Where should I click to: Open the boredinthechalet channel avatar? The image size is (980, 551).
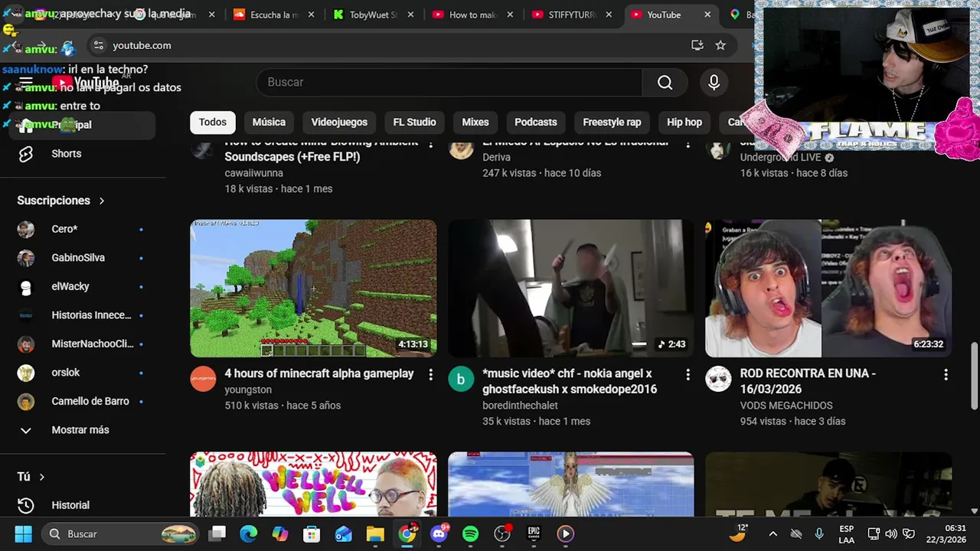tap(461, 379)
